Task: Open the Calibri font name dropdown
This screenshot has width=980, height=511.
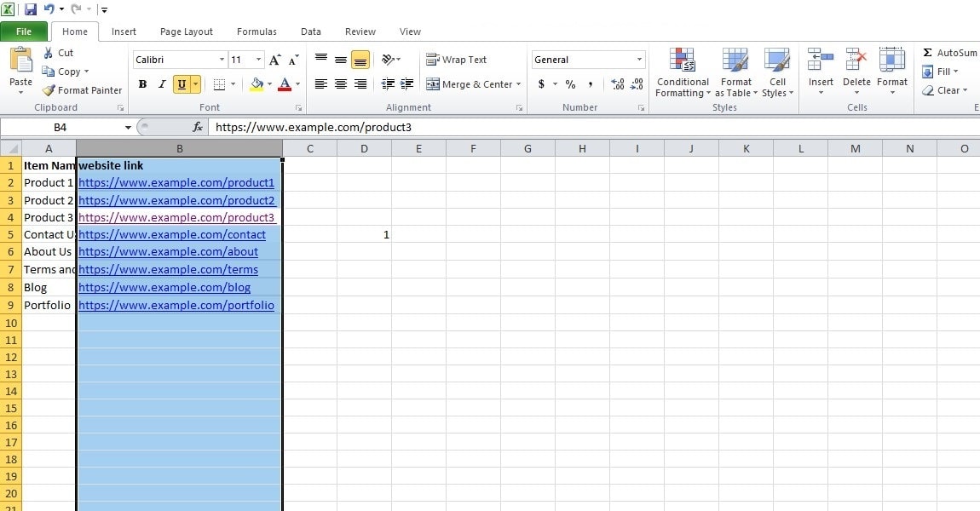Action: point(221,60)
